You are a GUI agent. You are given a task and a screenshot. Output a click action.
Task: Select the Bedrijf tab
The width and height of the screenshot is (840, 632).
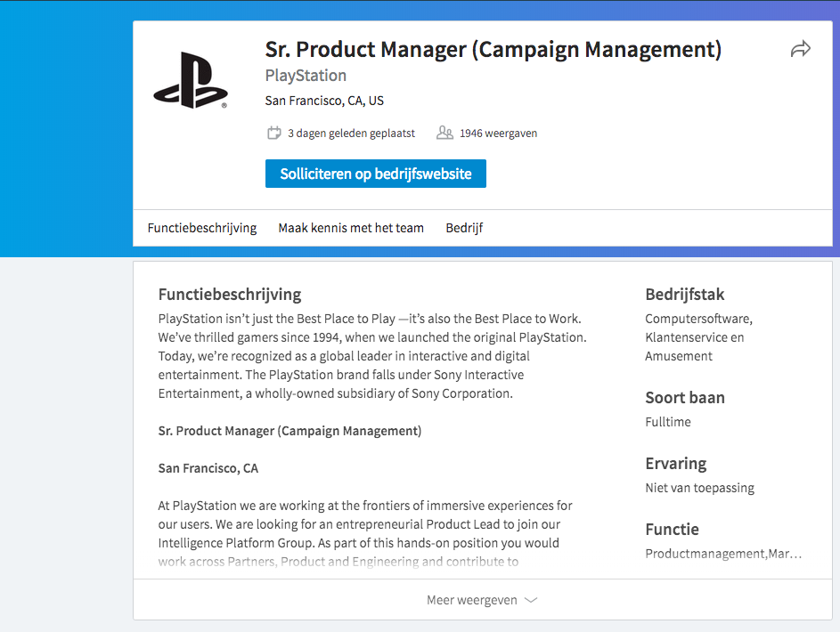click(464, 228)
